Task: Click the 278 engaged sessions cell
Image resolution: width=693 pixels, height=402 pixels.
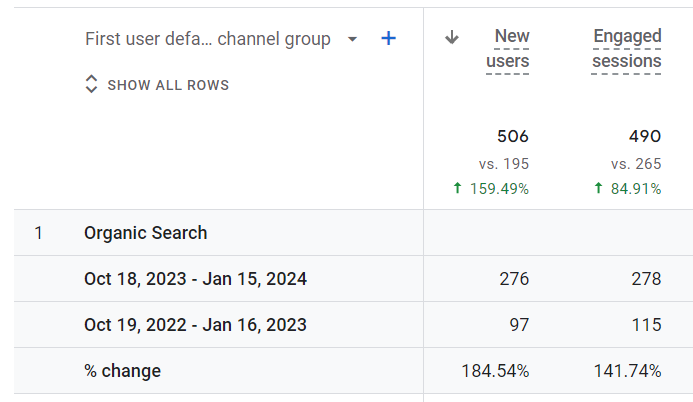Action: [646, 279]
